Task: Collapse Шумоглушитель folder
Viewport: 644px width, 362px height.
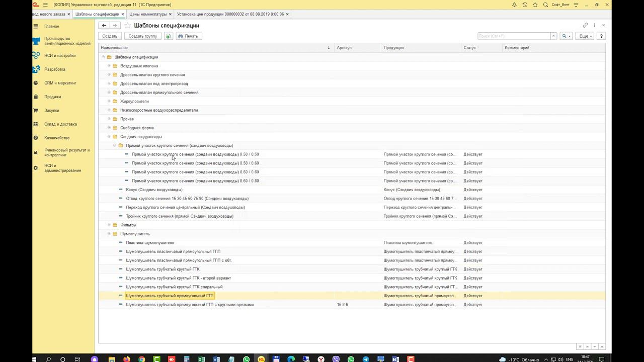Action: [x=109, y=234]
